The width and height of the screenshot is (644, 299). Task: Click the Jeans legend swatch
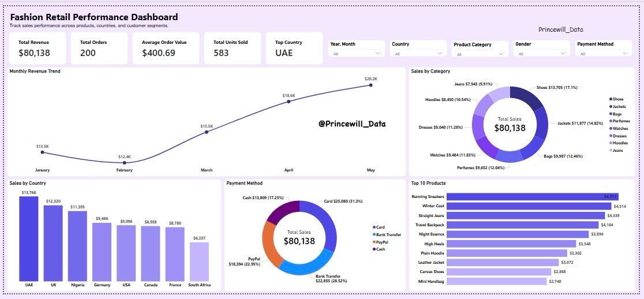(611, 150)
